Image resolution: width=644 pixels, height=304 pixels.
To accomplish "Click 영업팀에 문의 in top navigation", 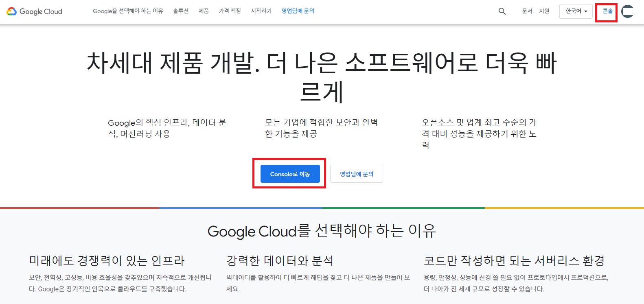I will (298, 11).
